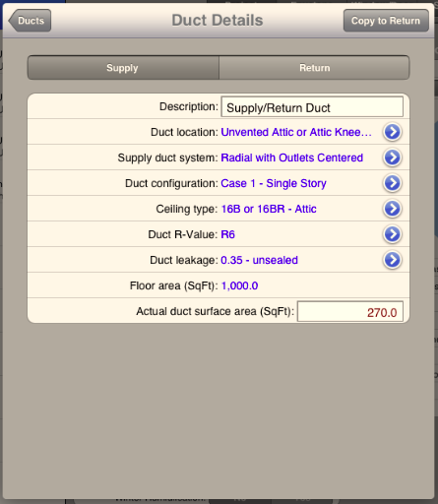Edit the Description text field
Viewport: 438px width, 504px height.
point(312,106)
